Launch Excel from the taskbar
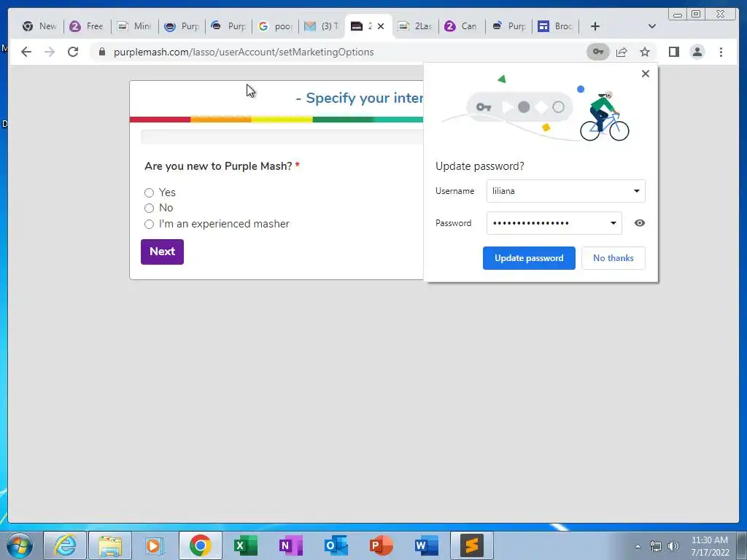The height and width of the screenshot is (560, 747). [245, 545]
